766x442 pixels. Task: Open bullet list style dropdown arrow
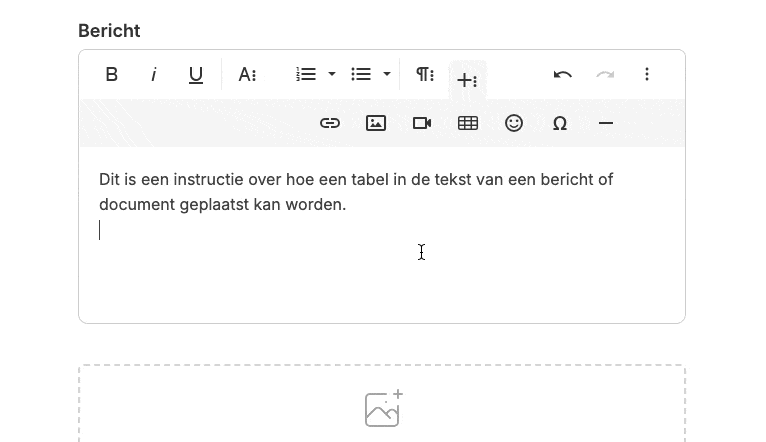coord(387,74)
